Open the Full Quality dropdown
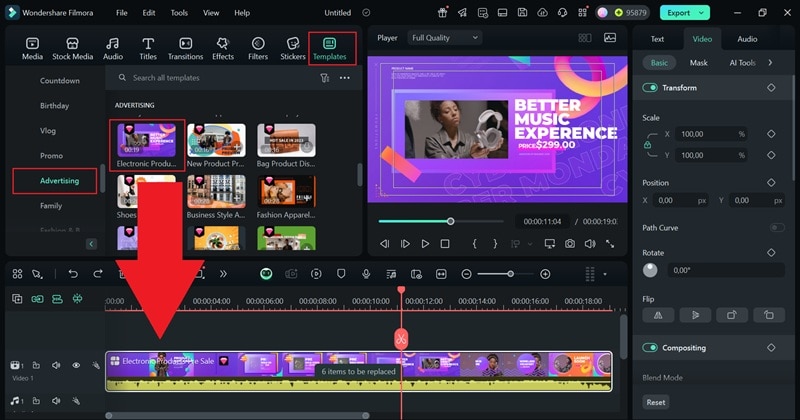This screenshot has height=420, width=800. [444, 38]
